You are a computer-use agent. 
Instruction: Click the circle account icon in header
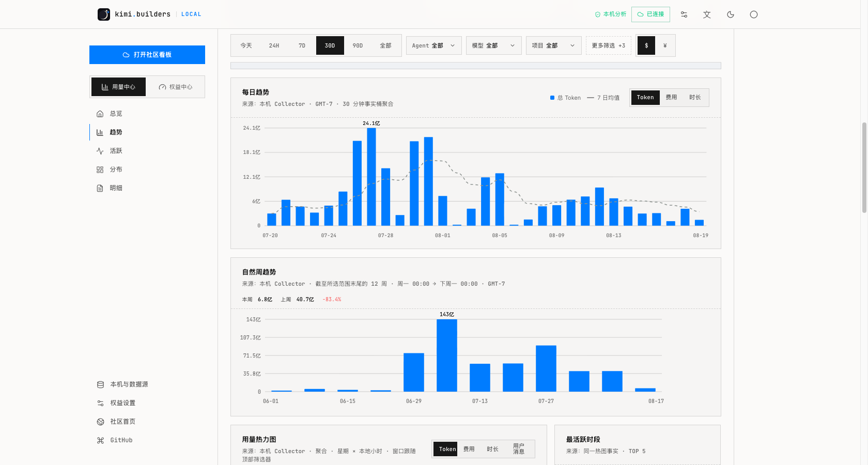[754, 14]
